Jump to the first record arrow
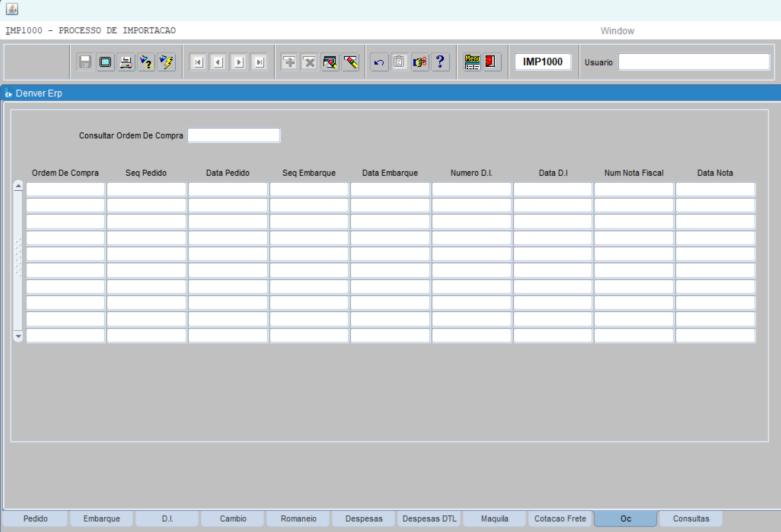The image size is (781, 532). click(198, 62)
